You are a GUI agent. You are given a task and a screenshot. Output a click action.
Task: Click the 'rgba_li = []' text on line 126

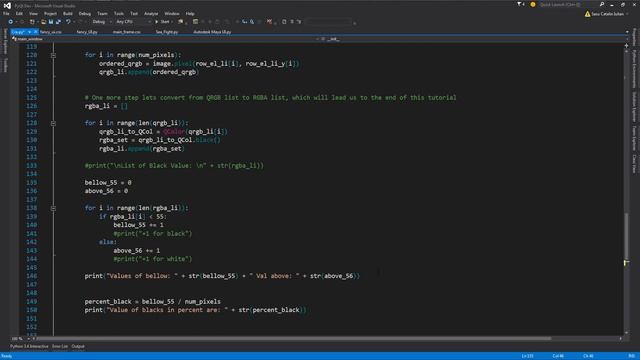tap(106, 106)
